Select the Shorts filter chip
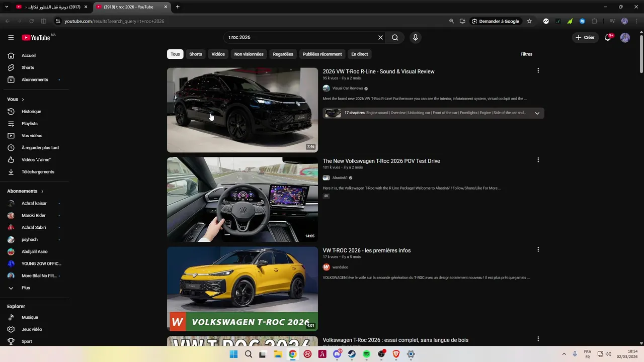The width and height of the screenshot is (644, 362). tap(196, 54)
